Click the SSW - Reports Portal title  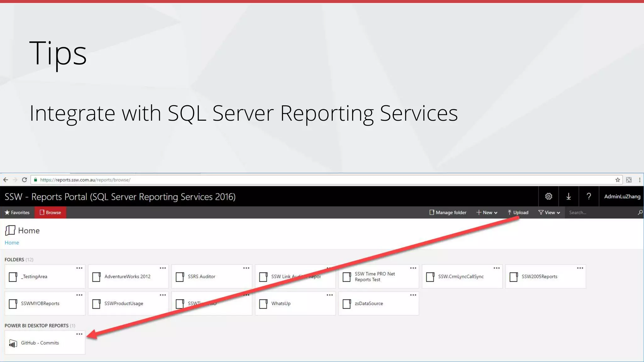coord(120,197)
